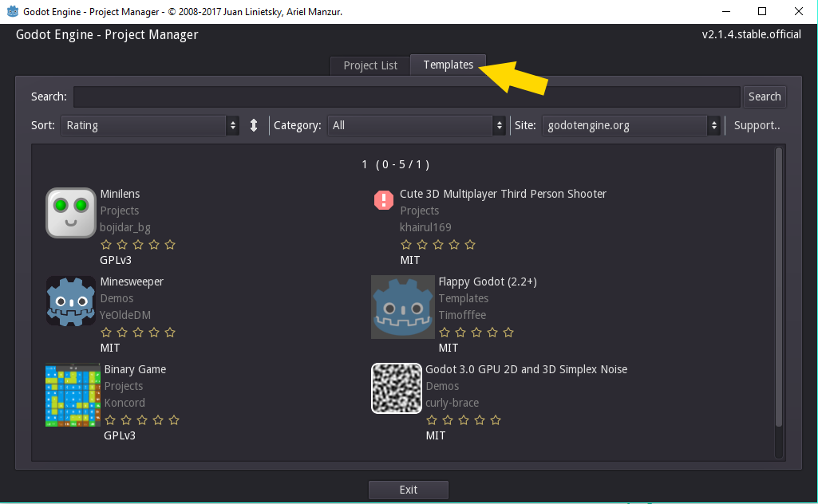Open Cute 3D Multiplayer Third Person Shooter title
818x504 pixels.
click(x=503, y=194)
